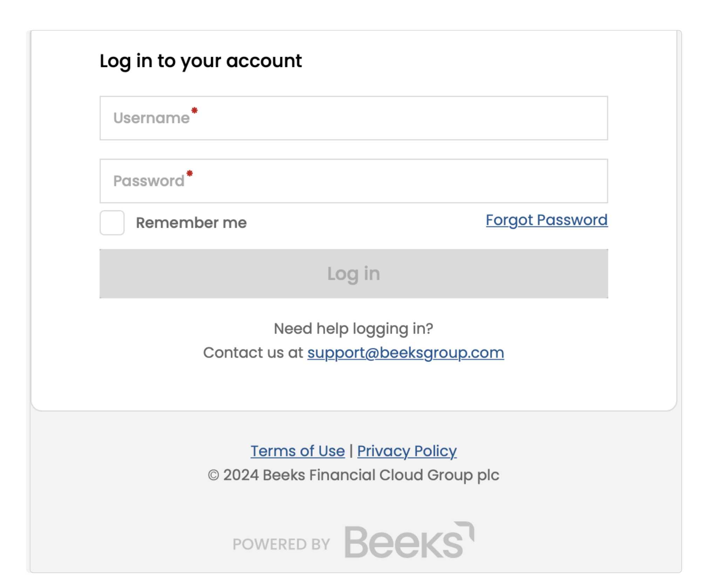This screenshot has width=701, height=588.
Task: Click the Need help logging in? text
Action: click(353, 329)
